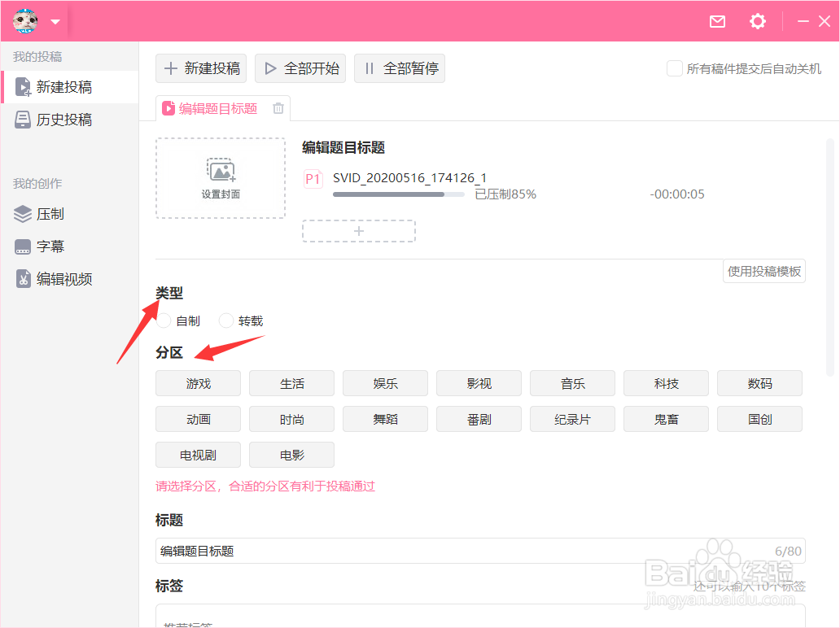Image resolution: width=840 pixels, height=628 pixels.
Task: Select the 自制 radio button
Action: click(x=164, y=320)
